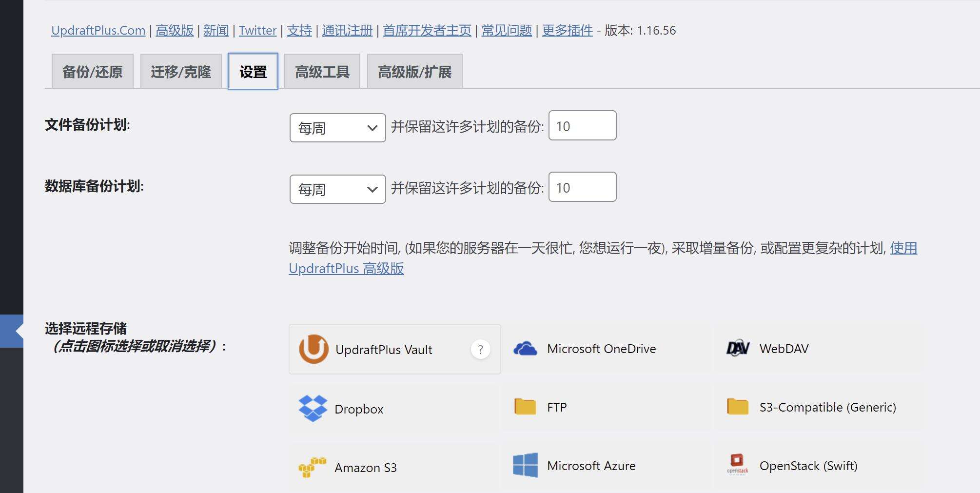Image resolution: width=980 pixels, height=493 pixels.
Task: Select the Amazon S3 cubes icon
Action: 312,467
